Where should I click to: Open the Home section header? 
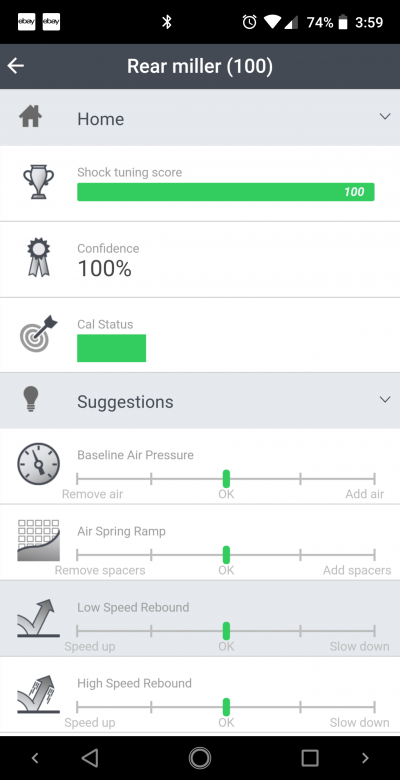click(x=200, y=117)
